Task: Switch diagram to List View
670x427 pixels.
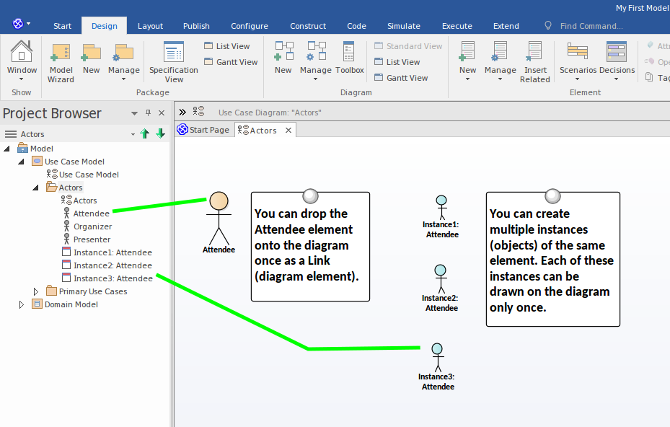Action: click(x=401, y=62)
